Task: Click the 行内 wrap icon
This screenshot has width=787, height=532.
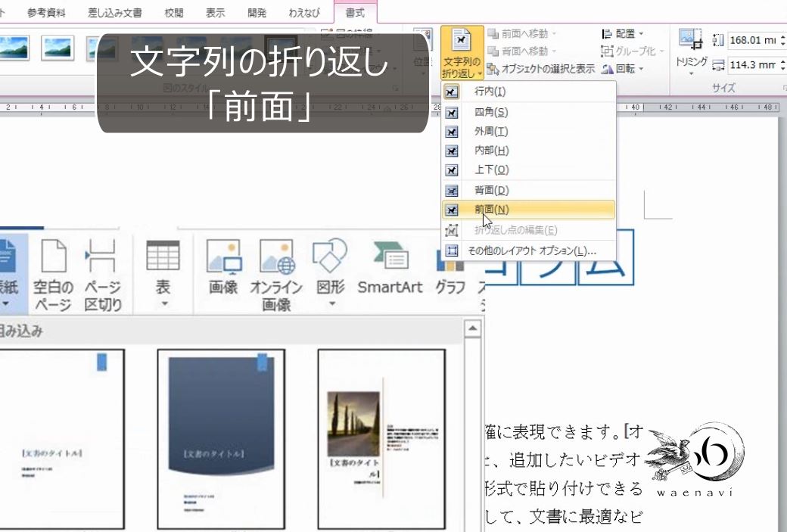Action: tap(452, 92)
